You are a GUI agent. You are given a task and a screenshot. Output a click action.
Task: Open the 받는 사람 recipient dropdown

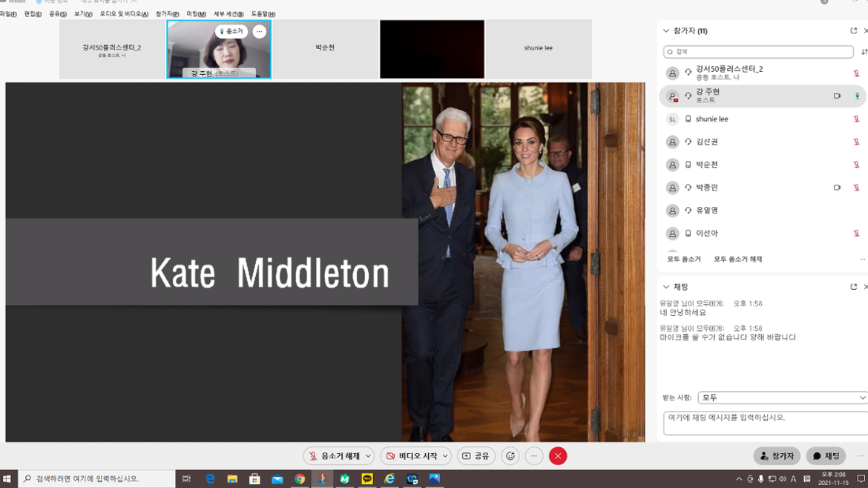point(783,398)
